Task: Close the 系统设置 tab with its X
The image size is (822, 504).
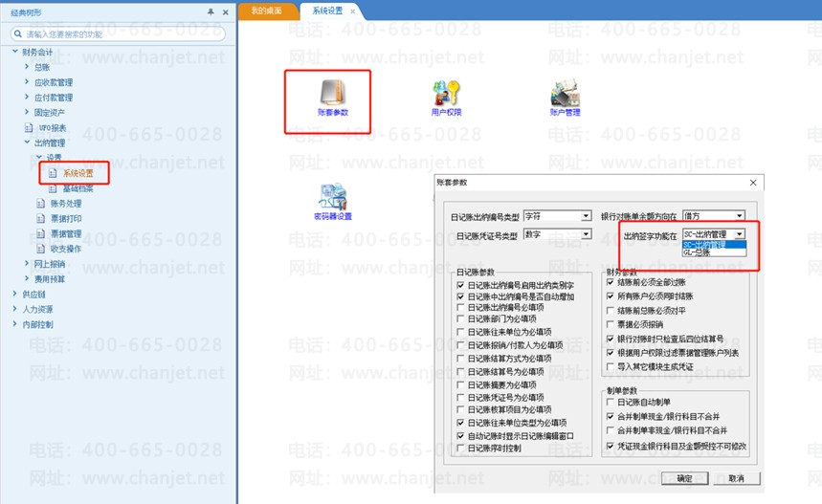Action: click(x=353, y=11)
